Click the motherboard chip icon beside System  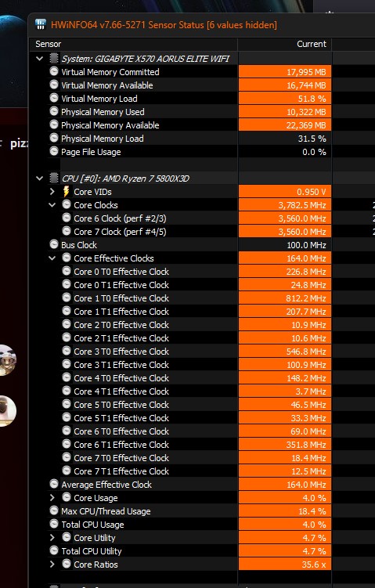coord(54,58)
